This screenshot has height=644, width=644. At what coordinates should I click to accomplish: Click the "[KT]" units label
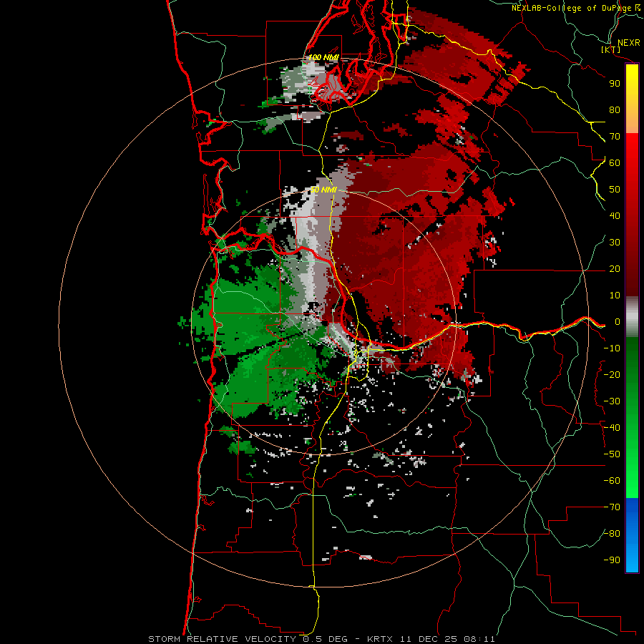610,49
